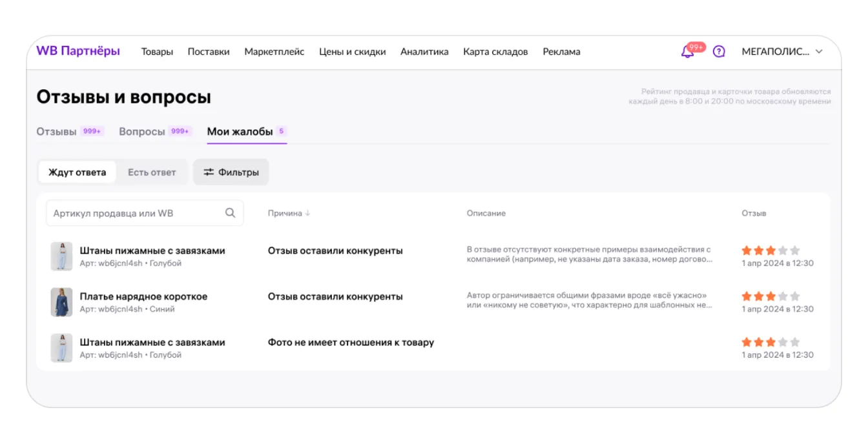This screenshot has width=868, height=443.
Task: Click the search magnifier icon
Action: tap(230, 213)
